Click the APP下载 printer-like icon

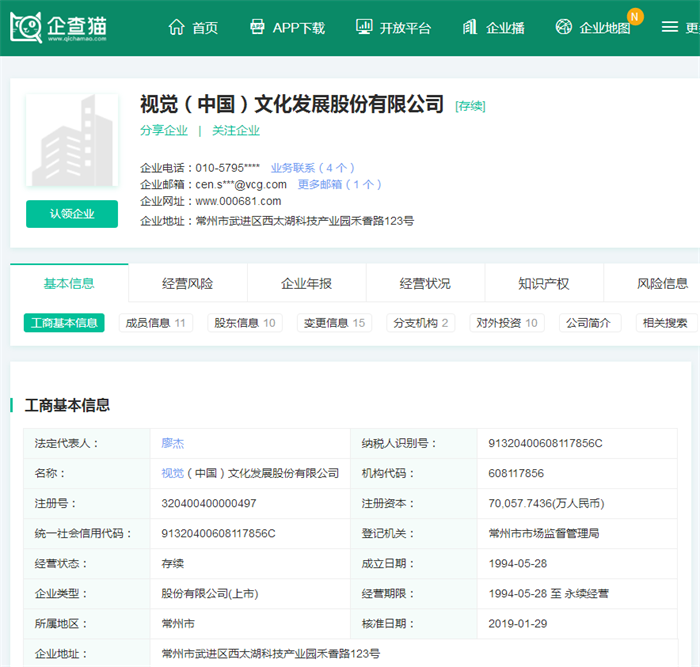(x=257, y=27)
